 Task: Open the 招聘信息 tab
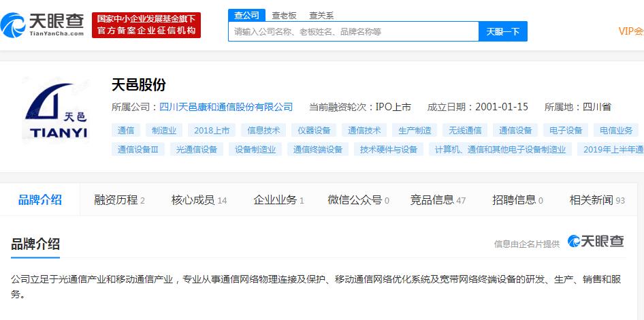pyautogui.click(x=517, y=200)
